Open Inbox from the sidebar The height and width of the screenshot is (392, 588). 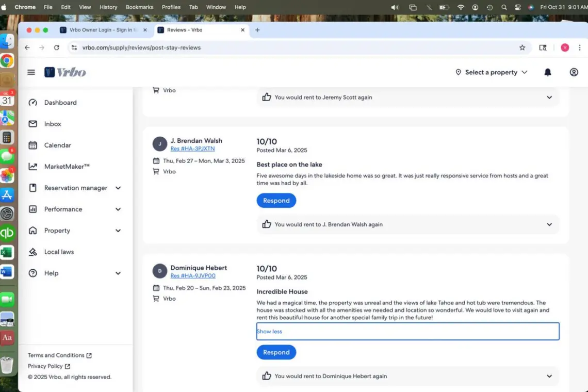(x=53, y=124)
